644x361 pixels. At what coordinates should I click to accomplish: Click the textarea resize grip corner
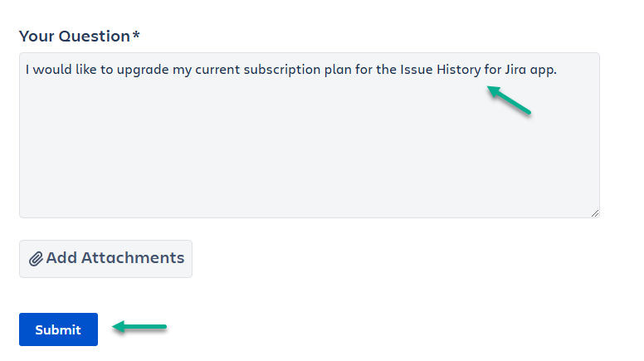coord(594,212)
